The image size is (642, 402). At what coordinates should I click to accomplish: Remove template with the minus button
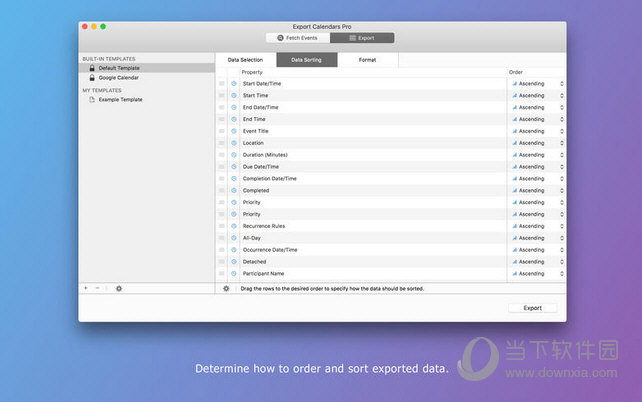(x=97, y=288)
